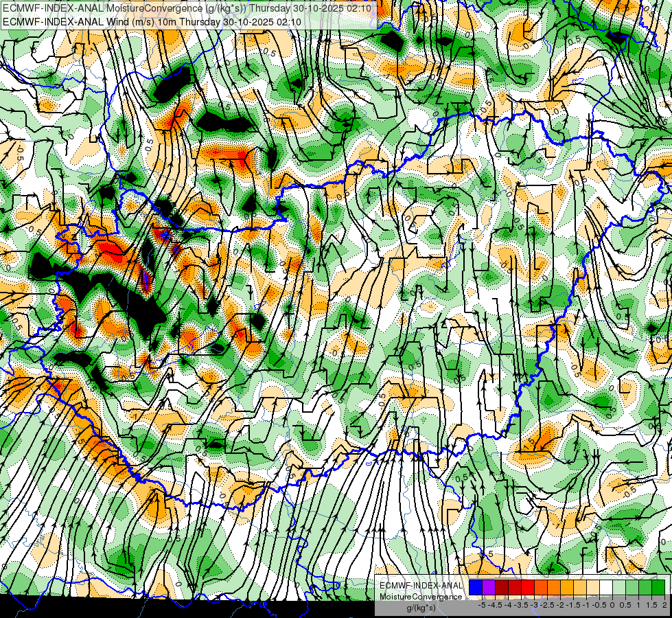The image size is (672, 618).
Task: Select the white legend swatch
Action: click(606, 587)
